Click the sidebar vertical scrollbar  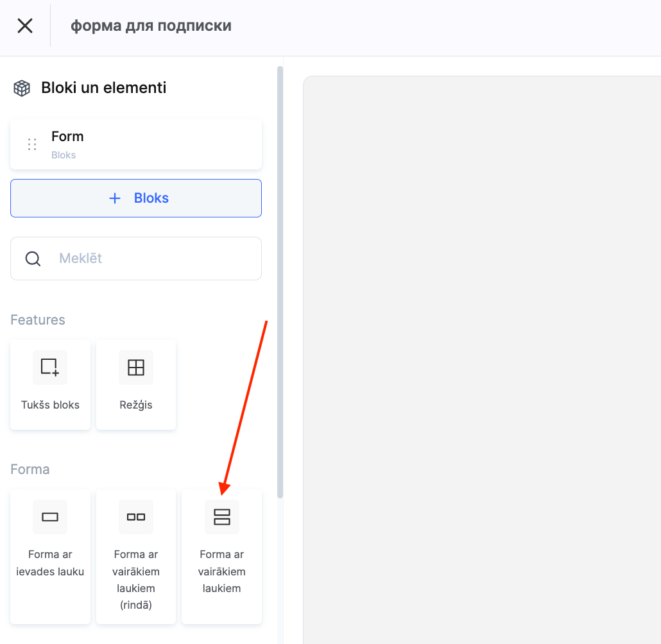(x=280, y=282)
